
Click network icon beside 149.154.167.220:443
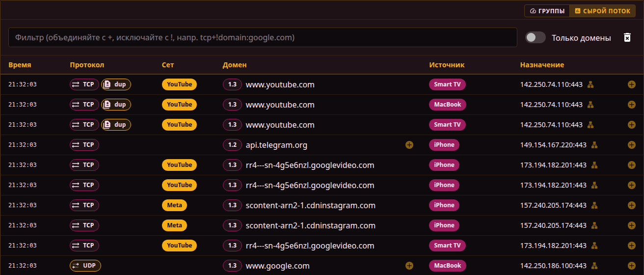(x=594, y=145)
